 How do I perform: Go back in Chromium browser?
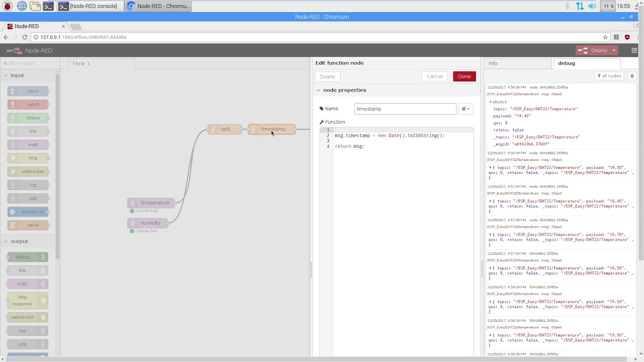pos(6,37)
